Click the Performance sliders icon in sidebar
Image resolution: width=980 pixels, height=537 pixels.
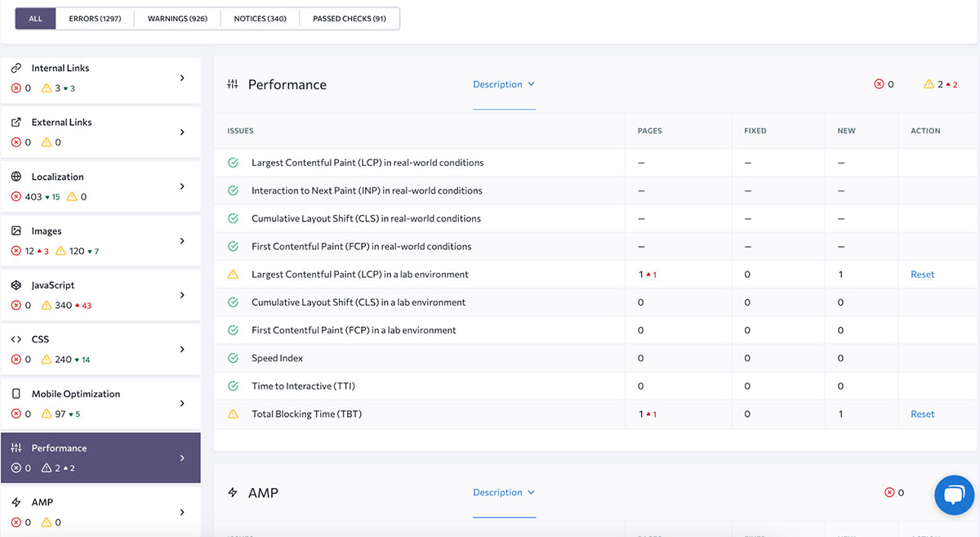click(x=16, y=448)
